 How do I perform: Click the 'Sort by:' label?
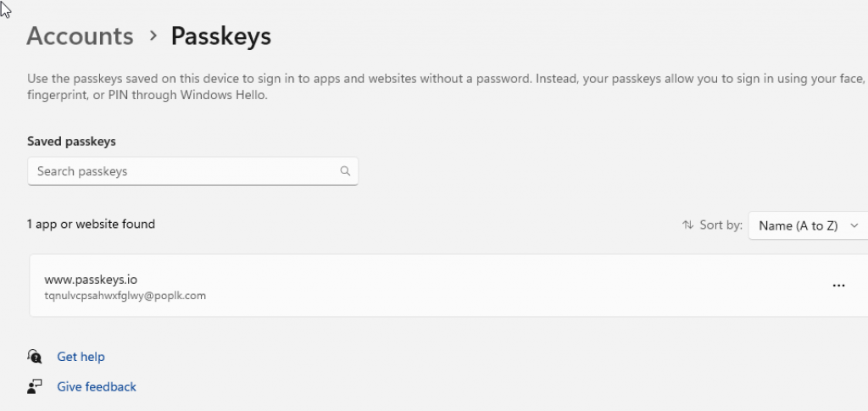721,225
